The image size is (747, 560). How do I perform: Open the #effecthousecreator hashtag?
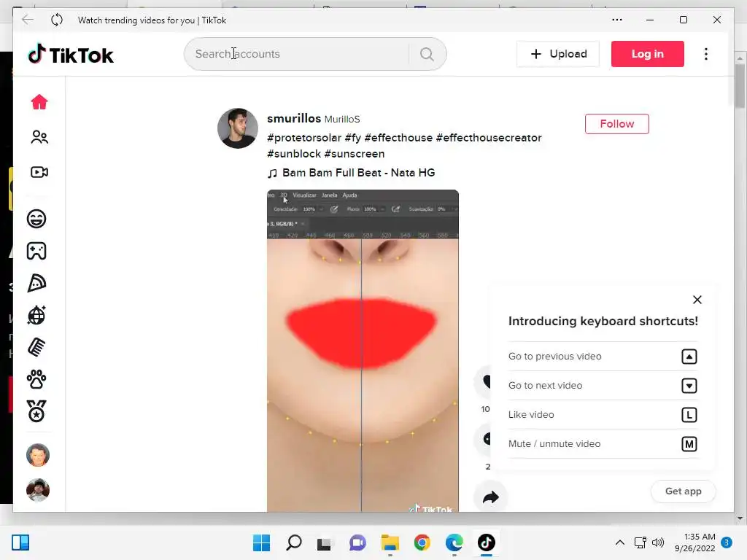[x=489, y=138]
